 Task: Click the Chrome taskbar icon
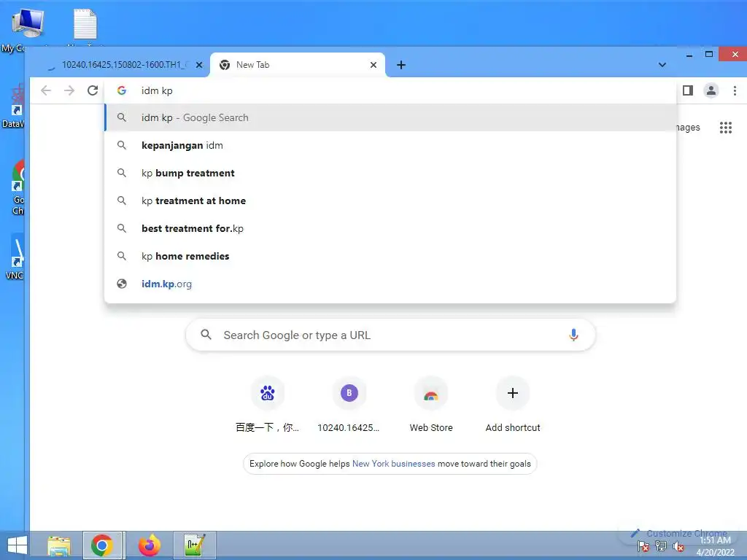click(x=102, y=545)
